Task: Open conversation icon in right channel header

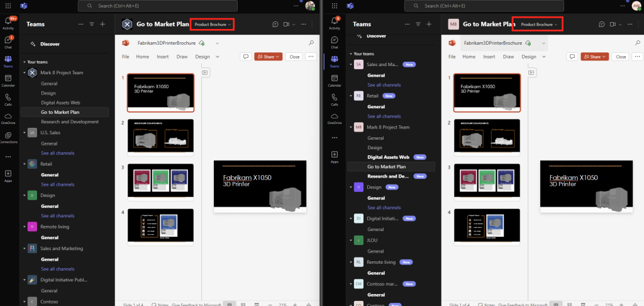Action: click(602, 25)
